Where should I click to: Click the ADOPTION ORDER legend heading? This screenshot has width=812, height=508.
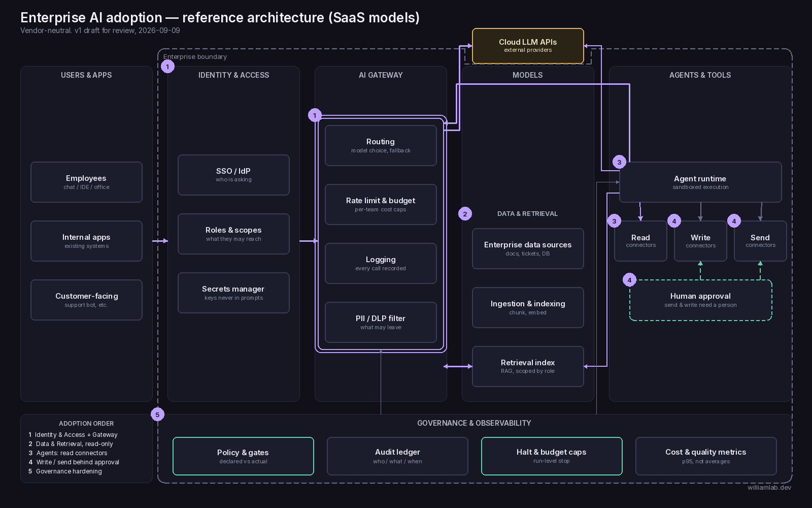point(86,424)
